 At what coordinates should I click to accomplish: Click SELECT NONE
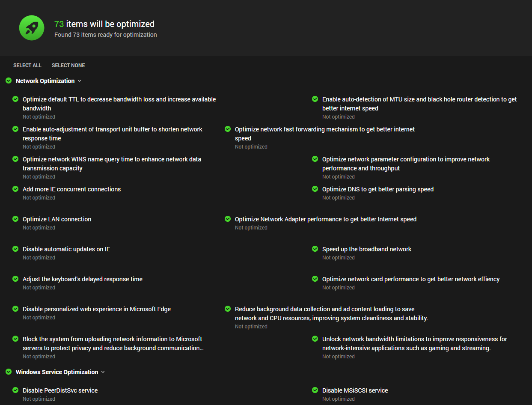click(x=68, y=66)
